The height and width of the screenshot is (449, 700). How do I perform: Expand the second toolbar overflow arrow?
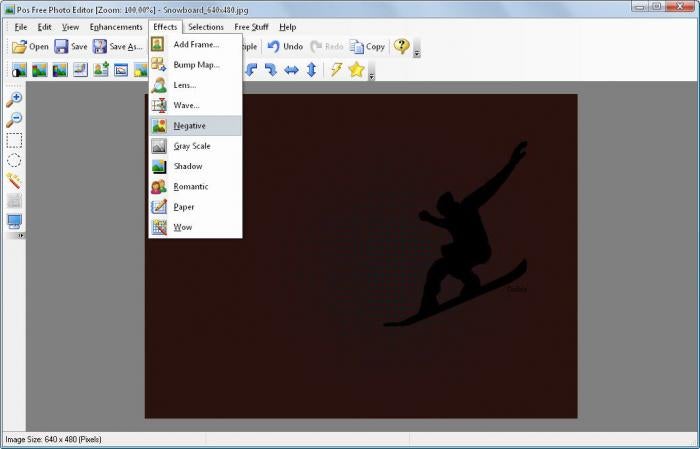371,76
